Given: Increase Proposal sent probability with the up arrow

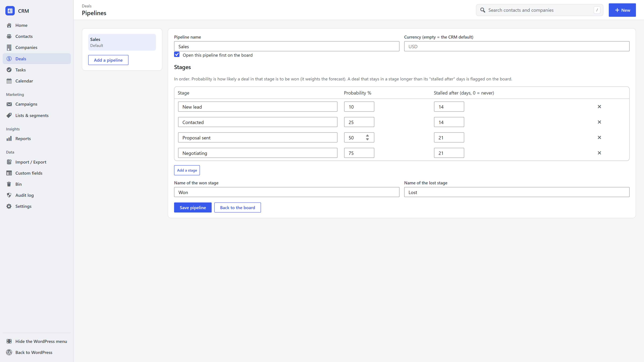Looking at the screenshot, I should pyautogui.click(x=367, y=136).
